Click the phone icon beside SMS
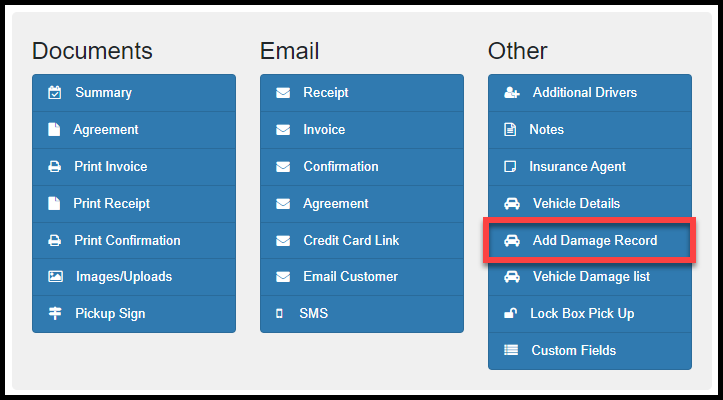723x400 pixels. [279, 314]
